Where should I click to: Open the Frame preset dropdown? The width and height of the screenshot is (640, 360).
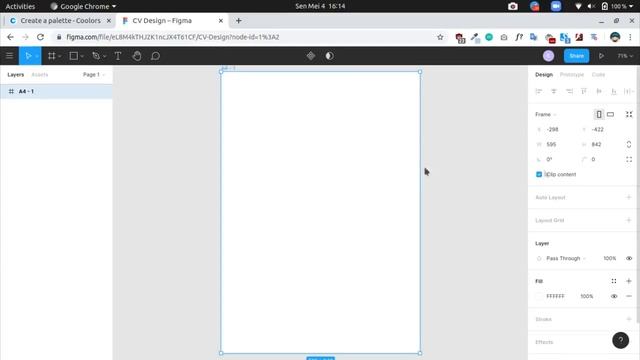pos(546,114)
